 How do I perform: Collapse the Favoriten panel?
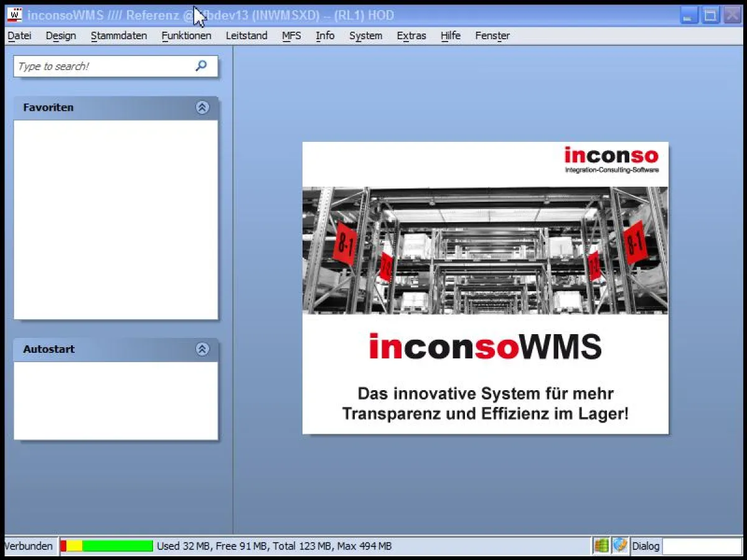tap(201, 107)
